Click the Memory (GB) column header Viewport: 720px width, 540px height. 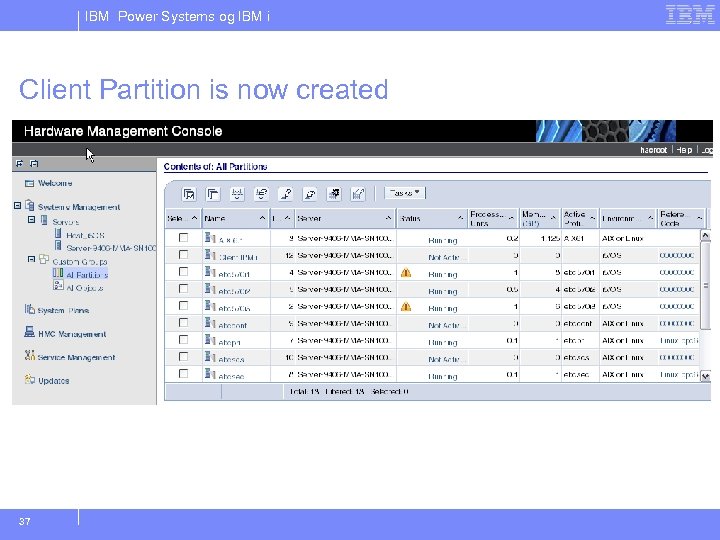540,219
